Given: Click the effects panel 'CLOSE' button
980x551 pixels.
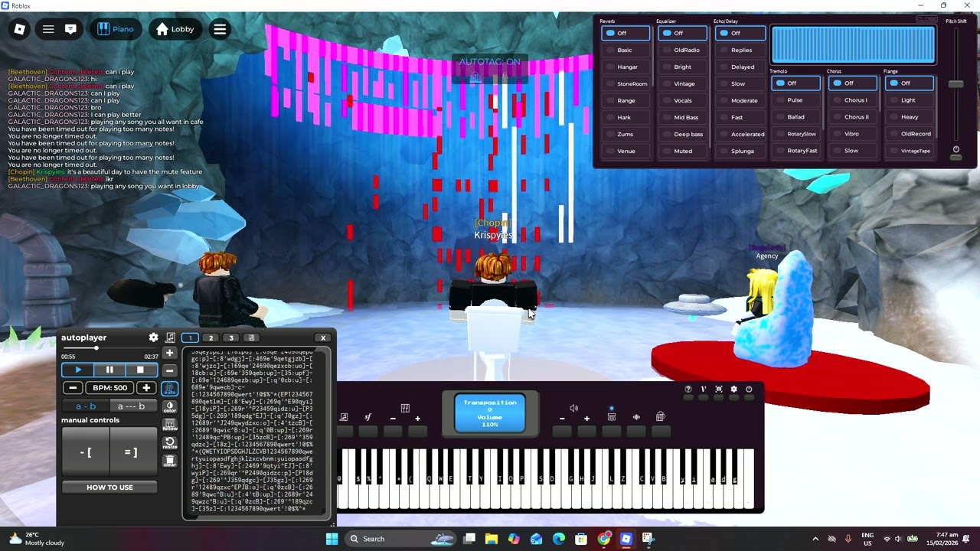Looking at the screenshot, I should click(x=926, y=19).
